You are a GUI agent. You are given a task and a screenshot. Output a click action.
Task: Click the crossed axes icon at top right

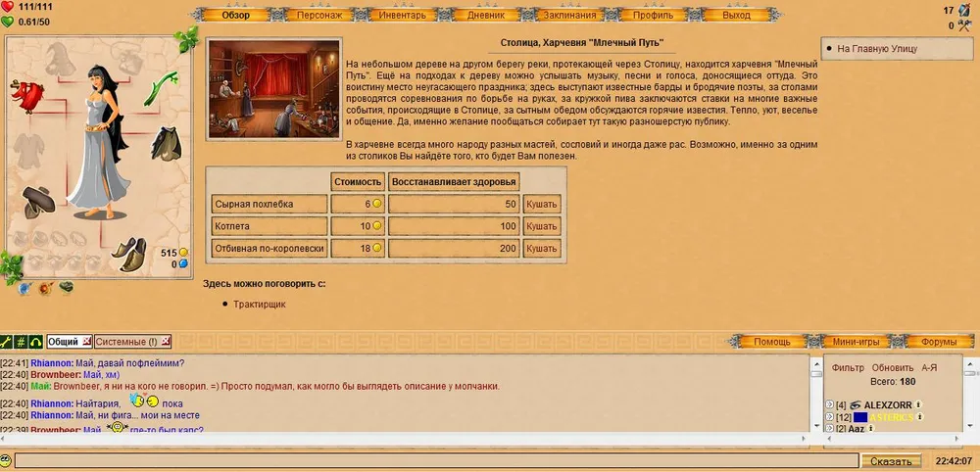[964, 25]
